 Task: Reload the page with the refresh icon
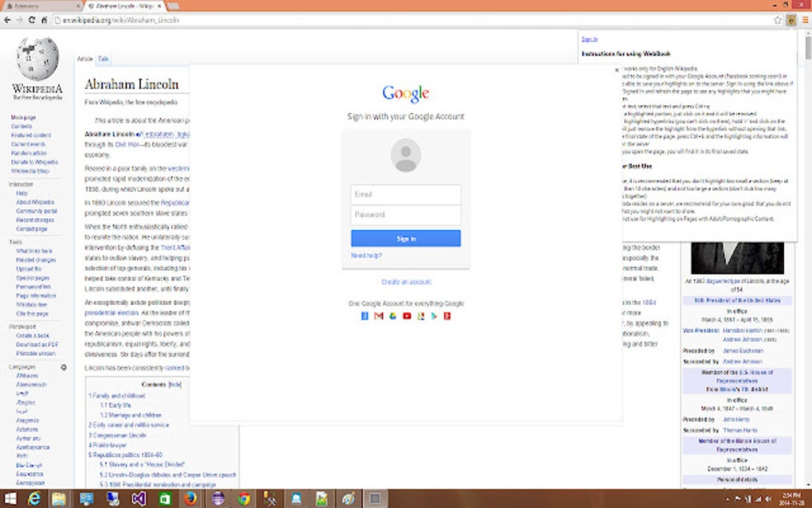(x=32, y=20)
